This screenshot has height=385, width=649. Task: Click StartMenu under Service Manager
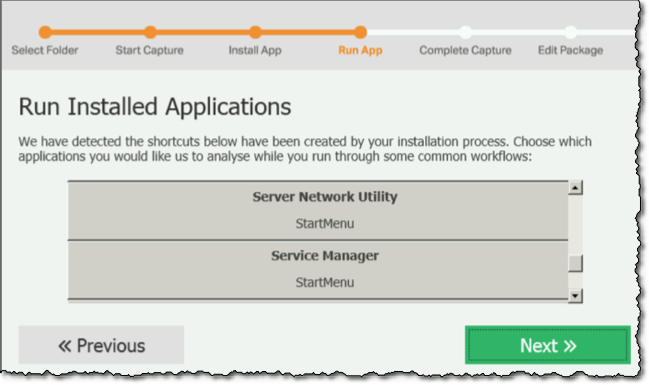324,282
